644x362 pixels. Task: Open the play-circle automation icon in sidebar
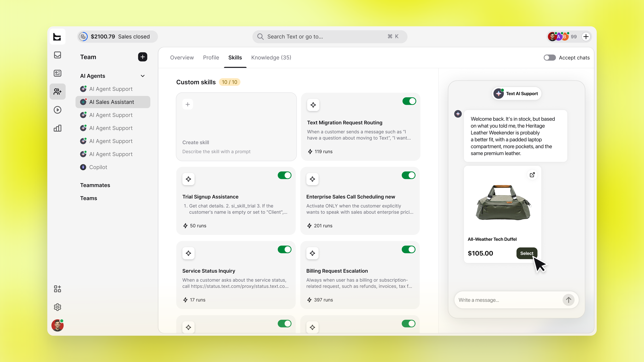pyautogui.click(x=58, y=110)
